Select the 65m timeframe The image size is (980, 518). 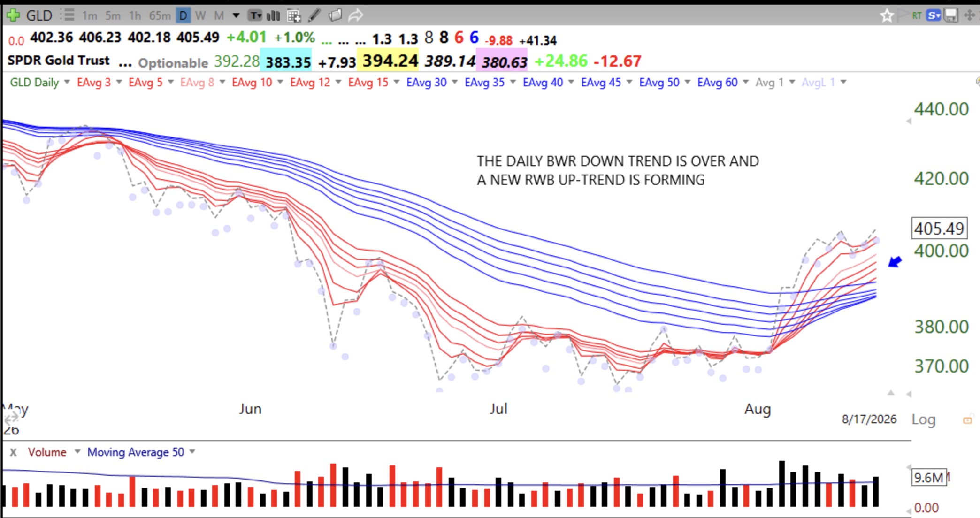point(160,16)
